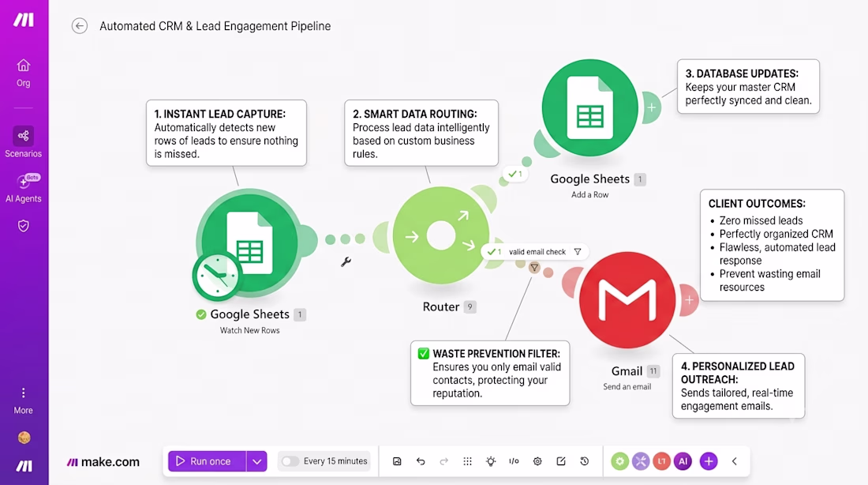Toggle the Every 15 minutes schedule switch

(x=290, y=461)
